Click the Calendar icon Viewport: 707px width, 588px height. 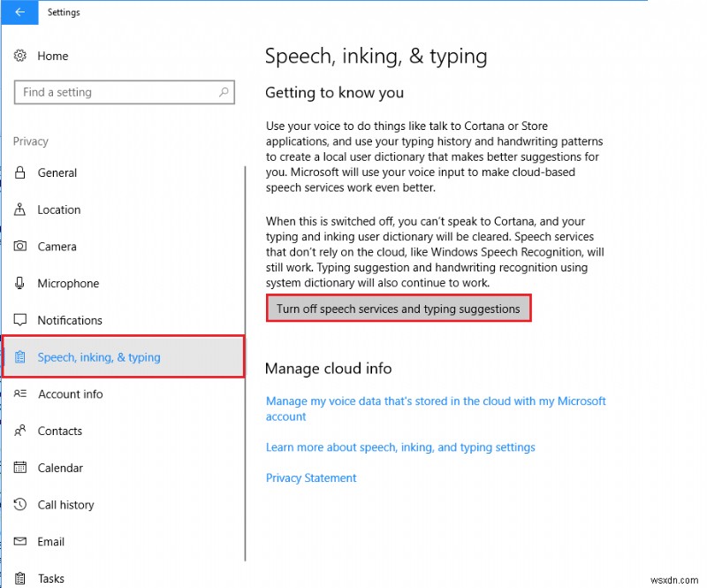[x=20, y=468]
